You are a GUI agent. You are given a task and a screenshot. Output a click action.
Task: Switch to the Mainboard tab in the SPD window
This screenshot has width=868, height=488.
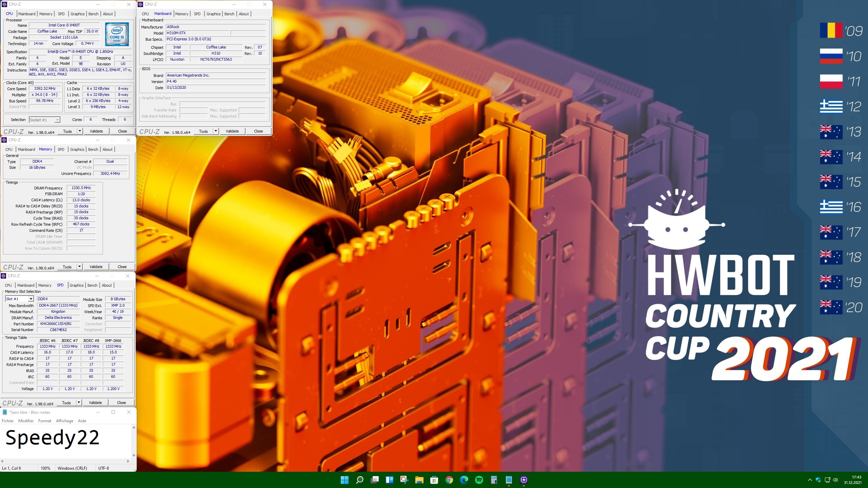[26, 285]
